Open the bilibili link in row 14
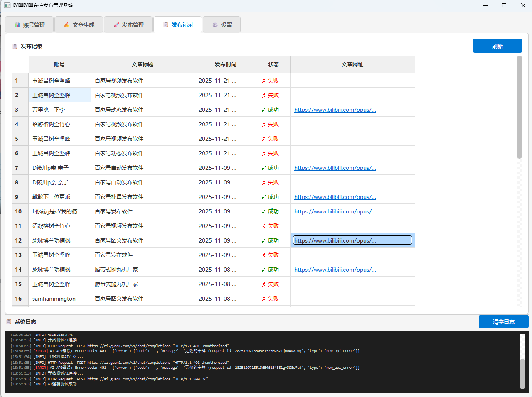Image resolution: width=532 pixels, height=397 pixels. [x=335, y=270]
